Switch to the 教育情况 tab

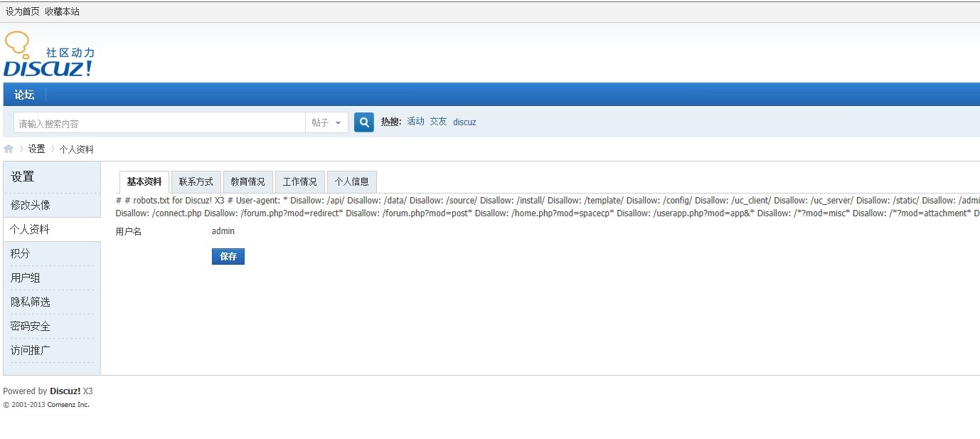[248, 181]
